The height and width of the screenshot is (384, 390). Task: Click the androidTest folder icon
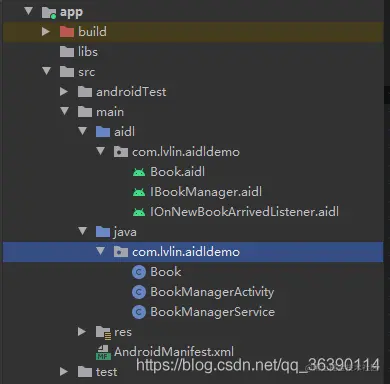click(x=85, y=92)
